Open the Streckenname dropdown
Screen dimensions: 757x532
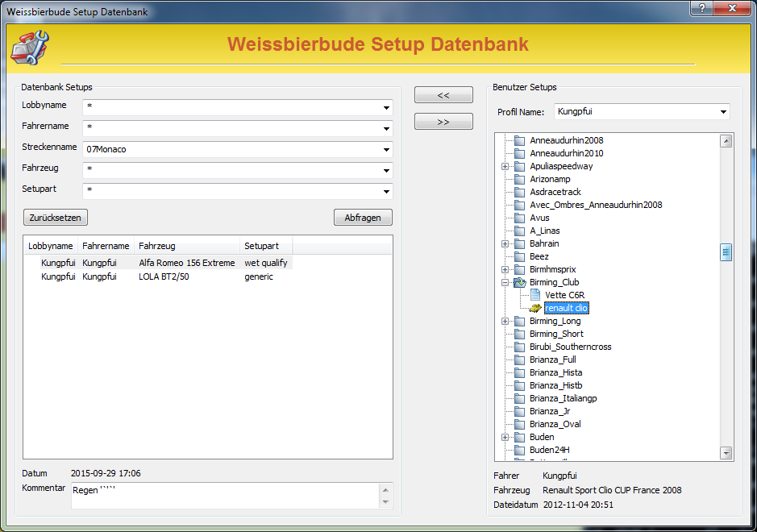386,150
